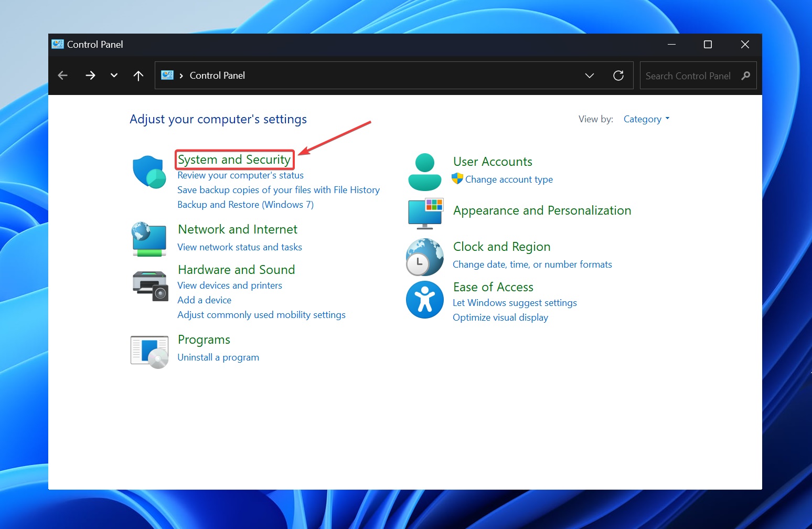Click the Add a device link
The height and width of the screenshot is (529, 812).
(x=205, y=300)
